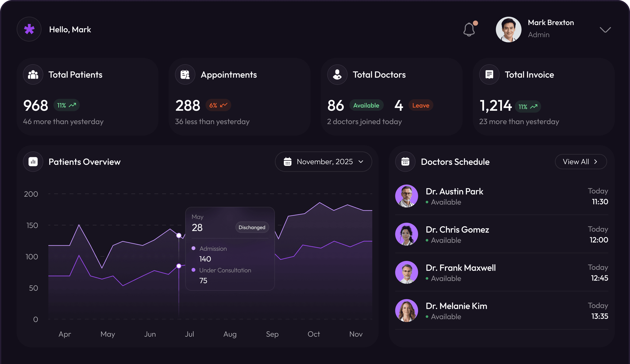Click the Available doctors badge
Image resolution: width=630 pixels, height=364 pixels.
pyautogui.click(x=366, y=105)
